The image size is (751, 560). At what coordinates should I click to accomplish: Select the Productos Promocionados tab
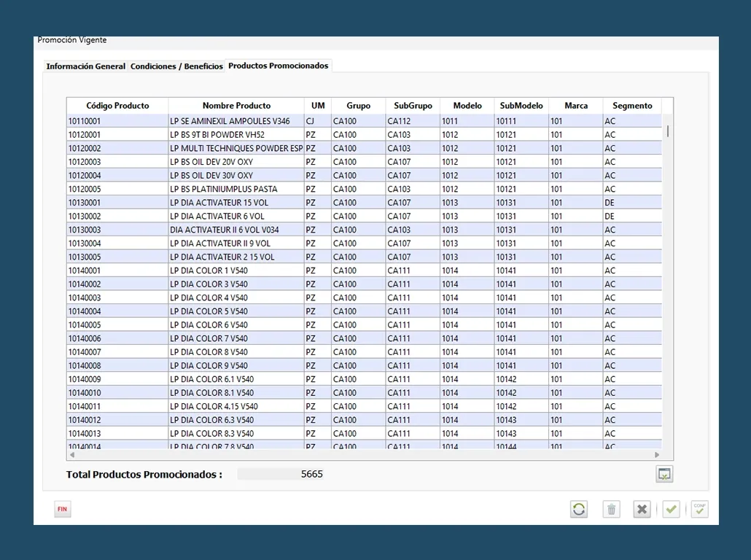(x=278, y=66)
